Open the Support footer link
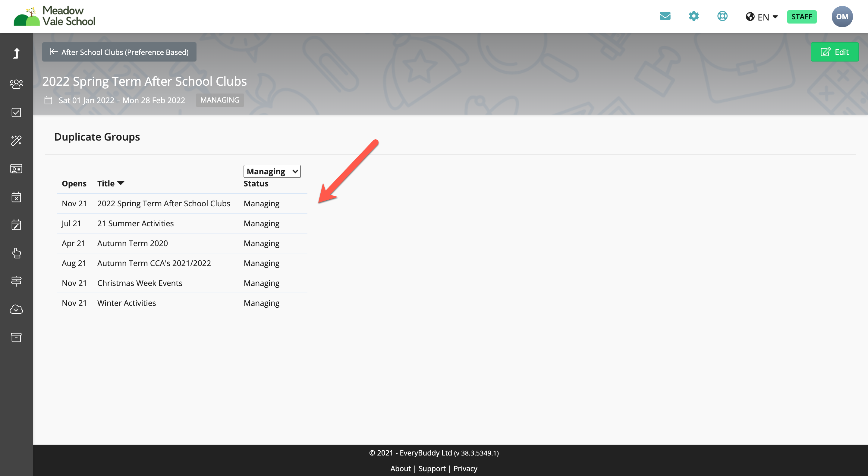The width and height of the screenshot is (868, 476). click(432, 468)
